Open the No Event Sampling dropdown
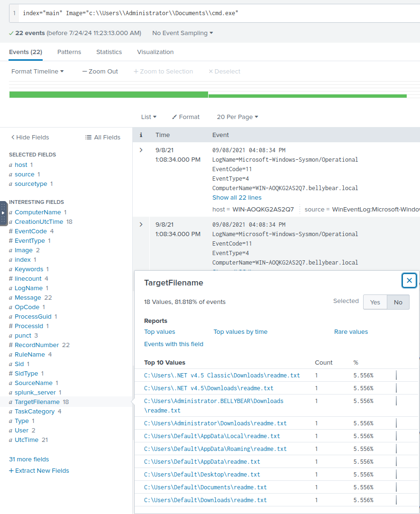Viewport: 420px width, 514px height. (183, 33)
